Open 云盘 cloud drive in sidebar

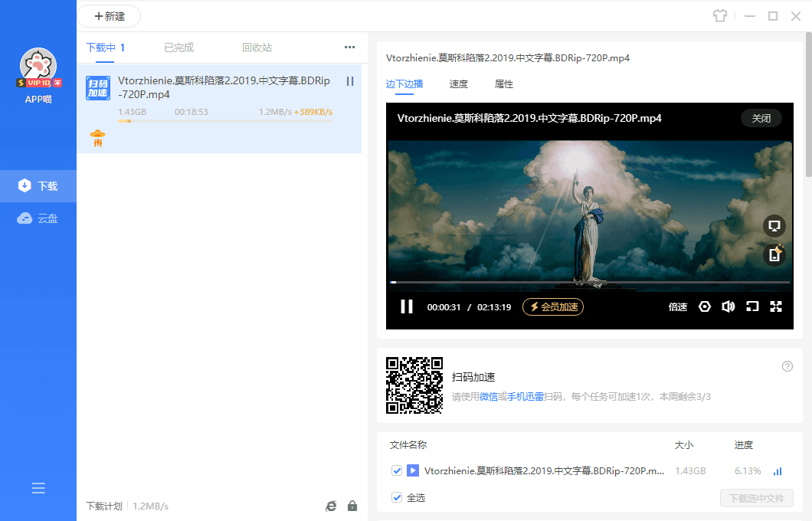[x=38, y=218]
